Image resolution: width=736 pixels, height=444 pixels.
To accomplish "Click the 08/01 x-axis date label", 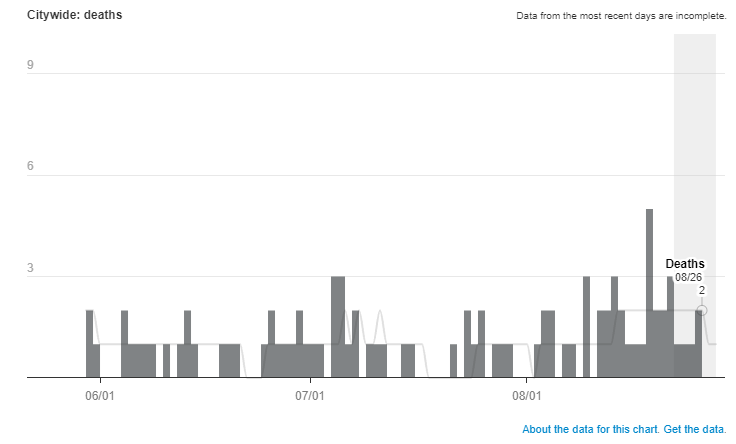I will 526,396.
